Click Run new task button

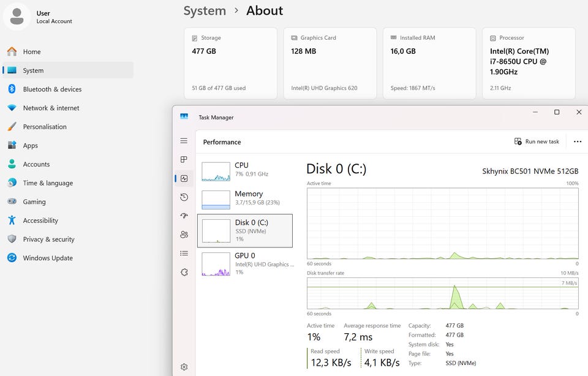pyautogui.click(x=537, y=141)
